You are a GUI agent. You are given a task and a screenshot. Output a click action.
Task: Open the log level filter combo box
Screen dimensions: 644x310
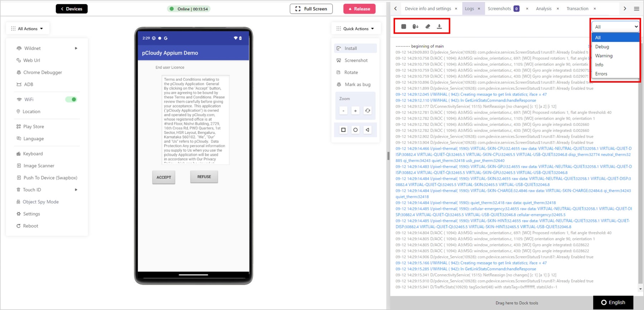[615, 27]
